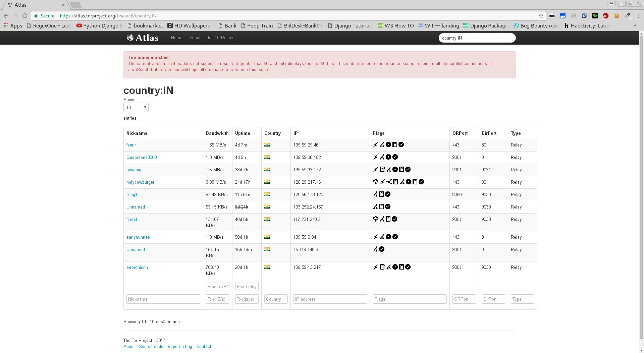
Task: Go back using the browser back arrow
Action: coord(6,16)
